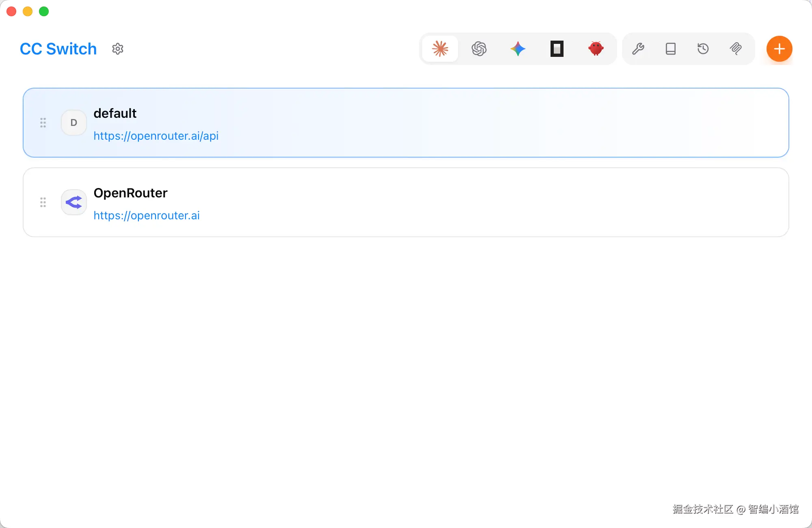This screenshot has width=812, height=528.
Task: Click the paperclip icon in toolbar
Action: [736, 49]
